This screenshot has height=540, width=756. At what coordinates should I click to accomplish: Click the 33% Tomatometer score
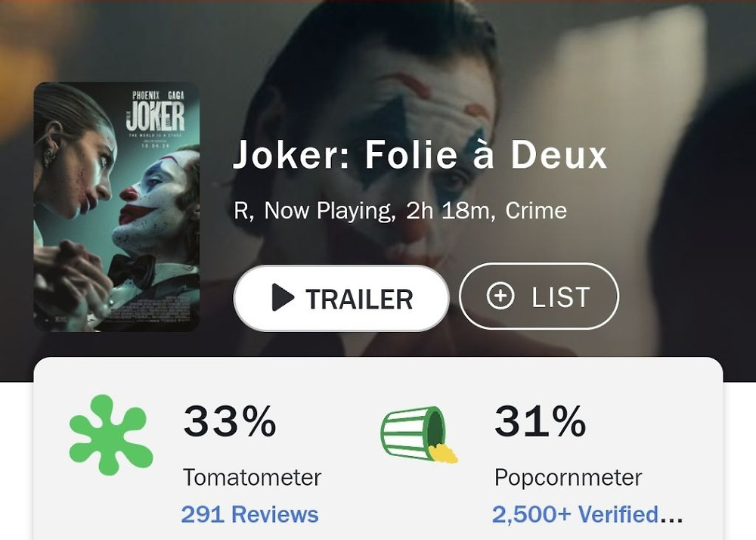[x=230, y=421]
